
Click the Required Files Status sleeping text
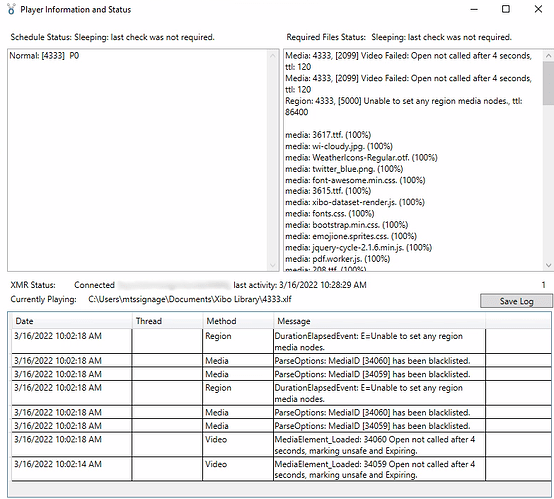pos(441,37)
